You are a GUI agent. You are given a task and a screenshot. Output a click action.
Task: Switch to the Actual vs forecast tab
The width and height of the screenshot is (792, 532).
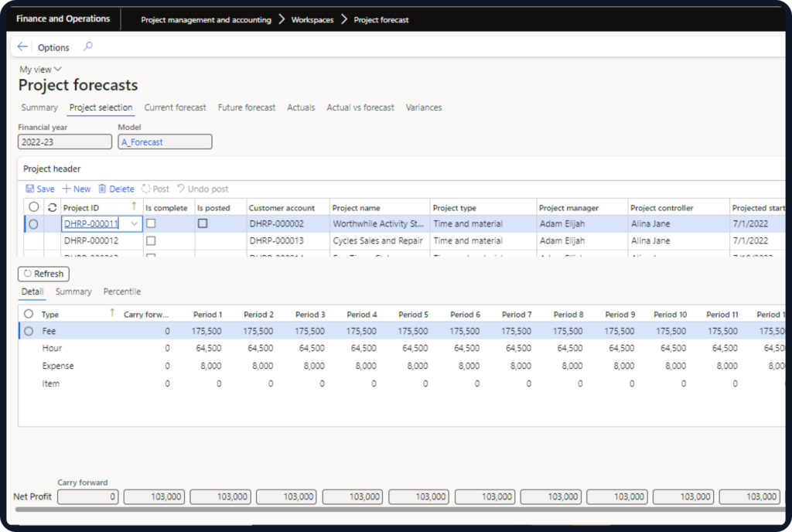click(360, 107)
